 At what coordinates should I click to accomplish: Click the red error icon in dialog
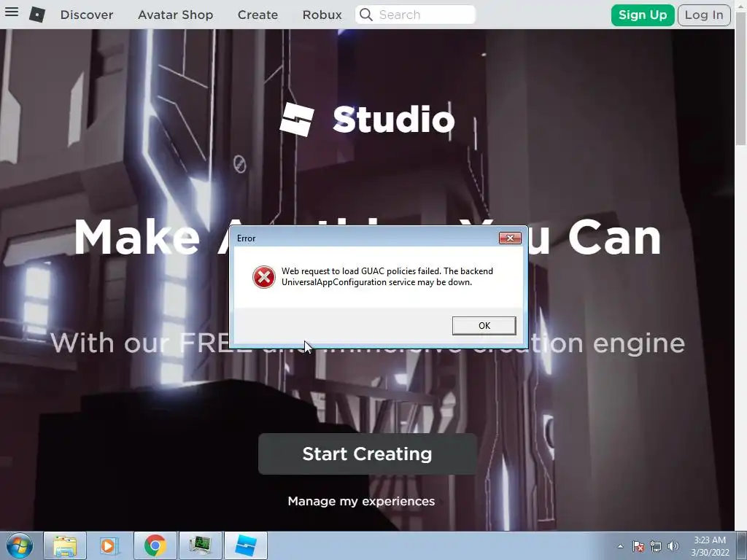point(264,276)
